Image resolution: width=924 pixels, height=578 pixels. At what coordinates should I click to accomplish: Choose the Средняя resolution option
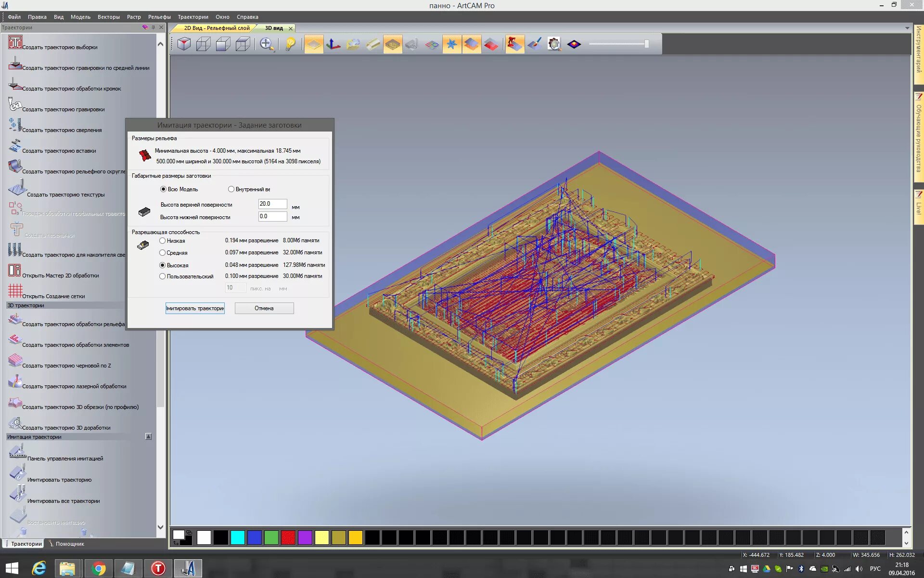click(162, 252)
